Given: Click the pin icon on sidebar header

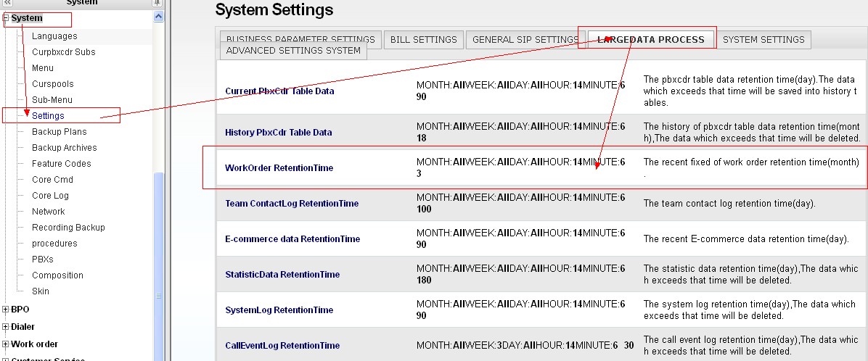Looking at the screenshot, I should tap(157, 3).
